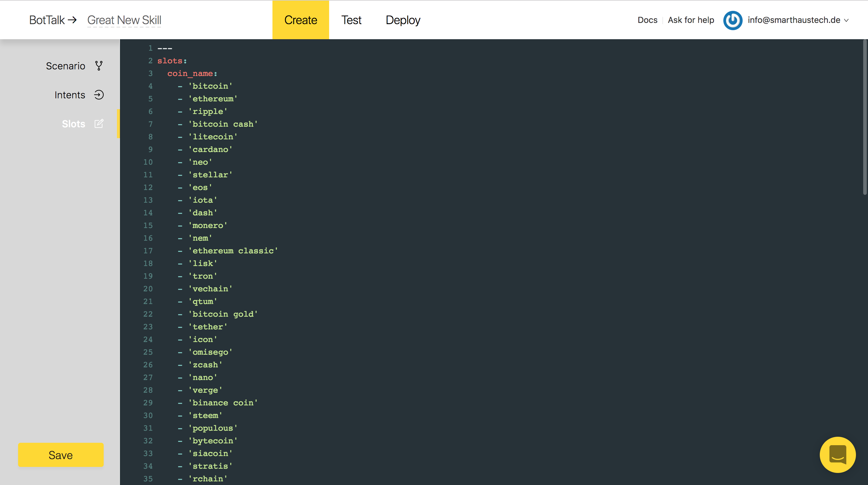Screen dimensions: 868x485
Task: Click the Slots edit pencil icon
Action: pos(99,124)
